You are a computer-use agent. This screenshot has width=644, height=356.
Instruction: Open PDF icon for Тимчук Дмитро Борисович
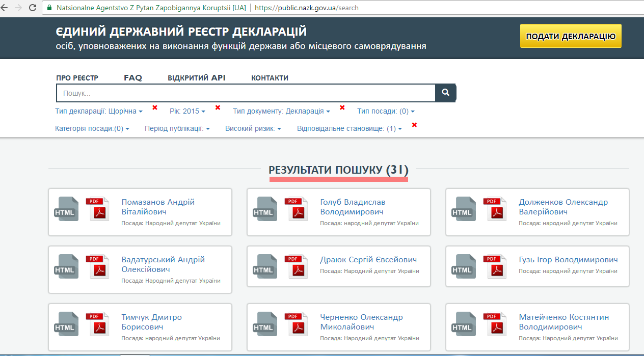click(x=97, y=324)
